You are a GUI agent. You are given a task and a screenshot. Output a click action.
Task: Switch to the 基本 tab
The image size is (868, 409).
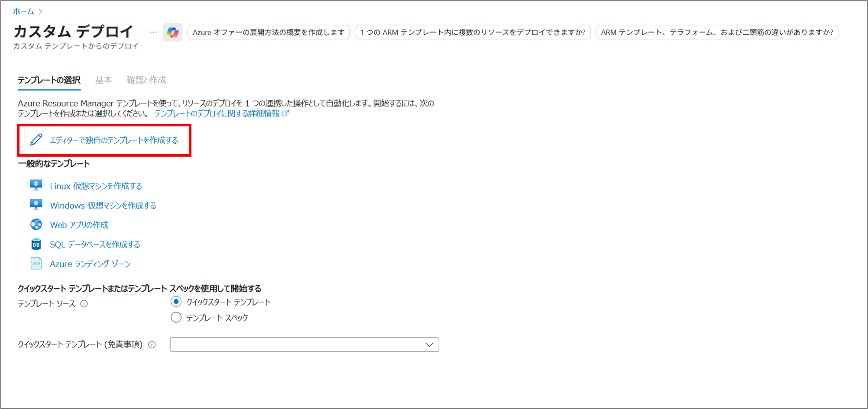(x=104, y=80)
